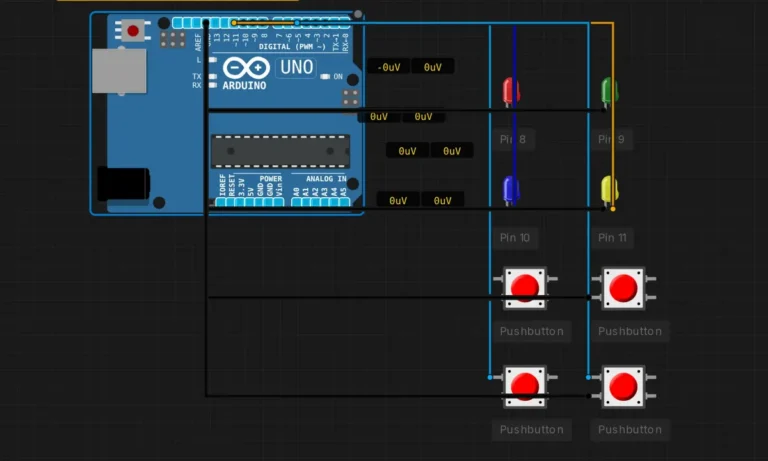The image size is (768, 461).
Task: Click the RX indicator LED on the board
Action: pyautogui.click(x=213, y=85)
